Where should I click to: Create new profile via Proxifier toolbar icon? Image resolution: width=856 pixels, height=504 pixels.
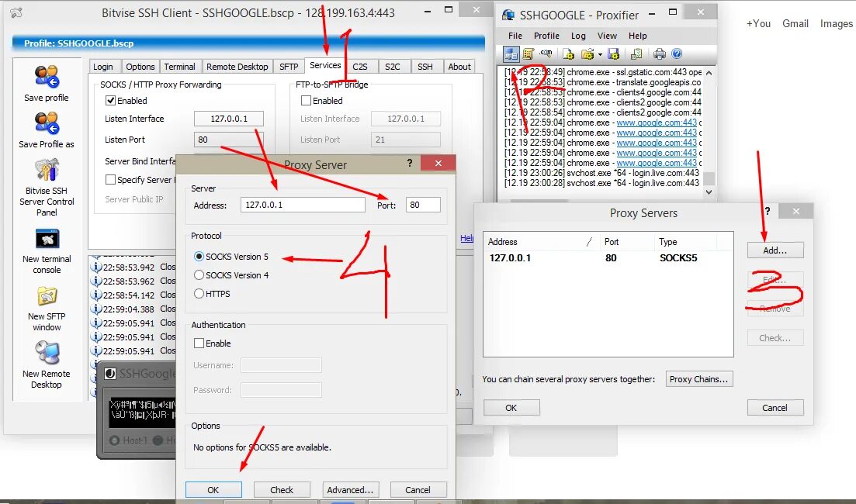click(x=568, y=54)
